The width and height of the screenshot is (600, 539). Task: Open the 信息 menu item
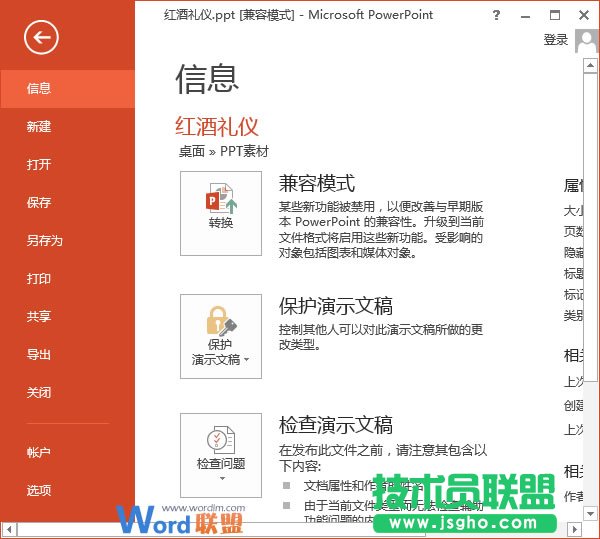point(67,89)
